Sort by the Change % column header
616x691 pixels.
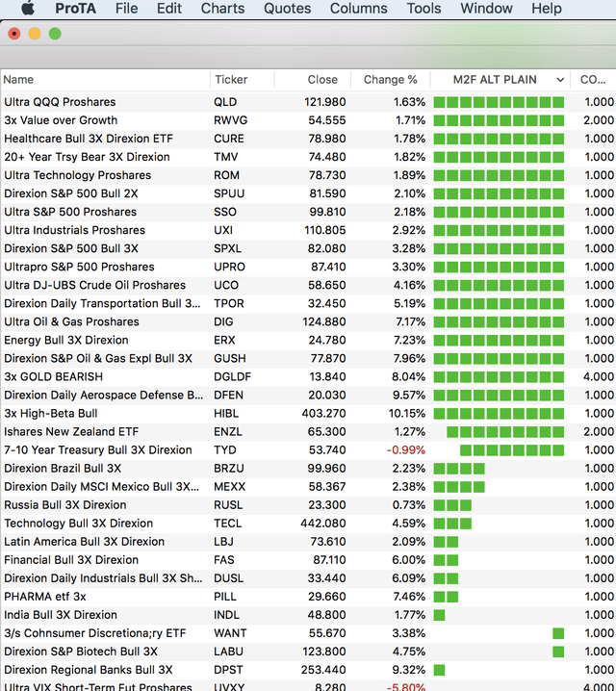tap(391, 80)
